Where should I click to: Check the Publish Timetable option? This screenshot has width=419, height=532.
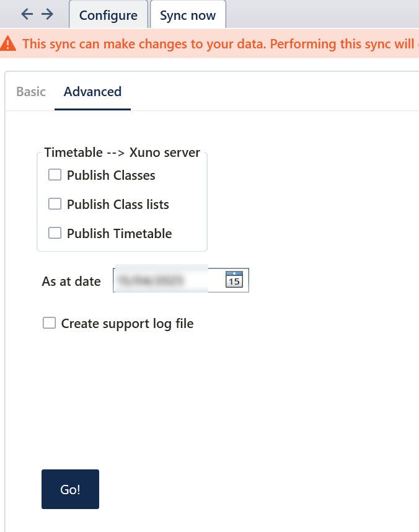pyautogui.click(x=55, y=233)
